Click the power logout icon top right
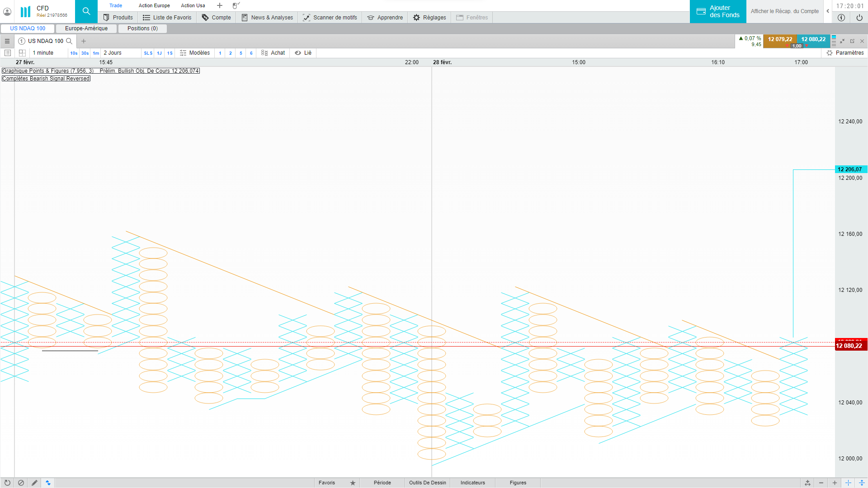Viewport: 868px width, 488px height. tap(859, 18)
